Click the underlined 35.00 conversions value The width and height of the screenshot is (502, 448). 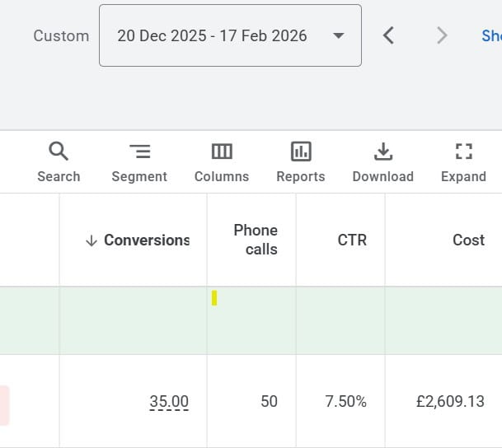tap(169, 402)
